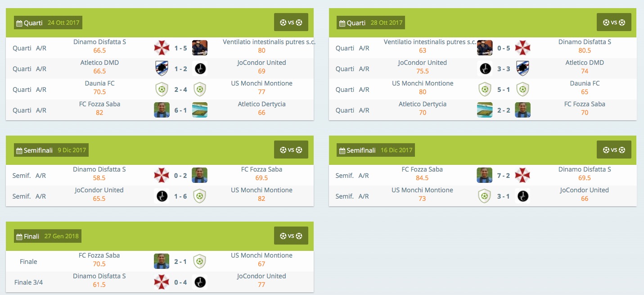The height and width of the screenshot is (295, 644).
Task: Open the FC Fozza Saba team link in Finale
Action: tap(99, 255)
